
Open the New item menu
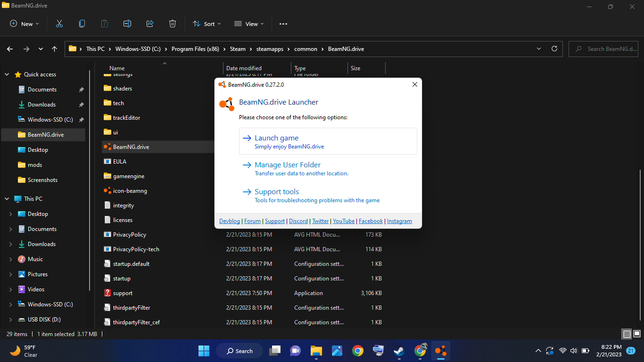tap(25, 24)
